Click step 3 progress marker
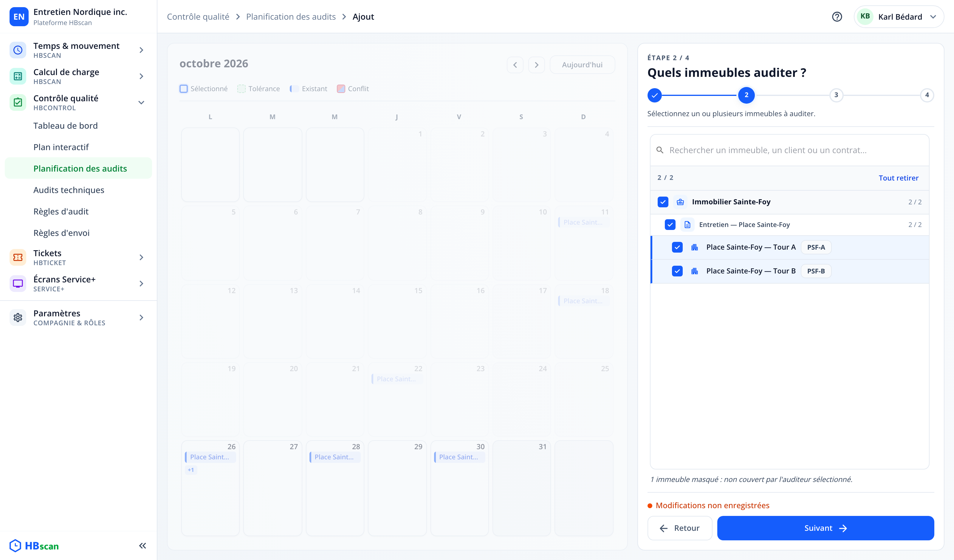 (836, 95)
